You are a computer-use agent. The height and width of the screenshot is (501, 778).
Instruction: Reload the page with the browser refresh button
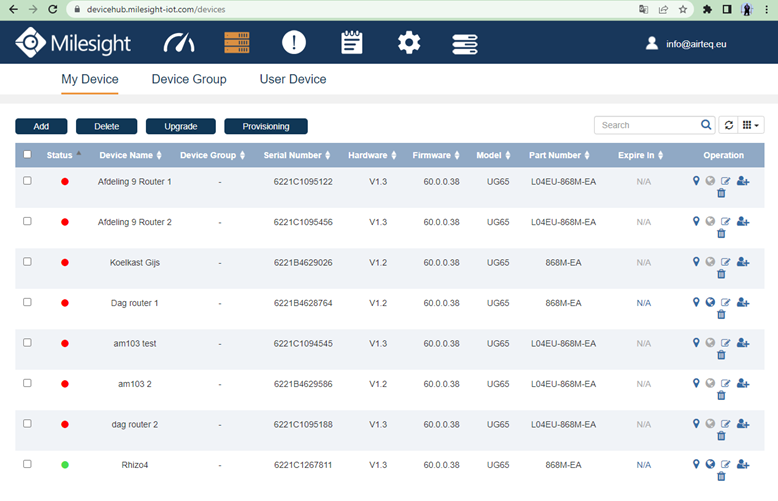[x=53, y=9]
